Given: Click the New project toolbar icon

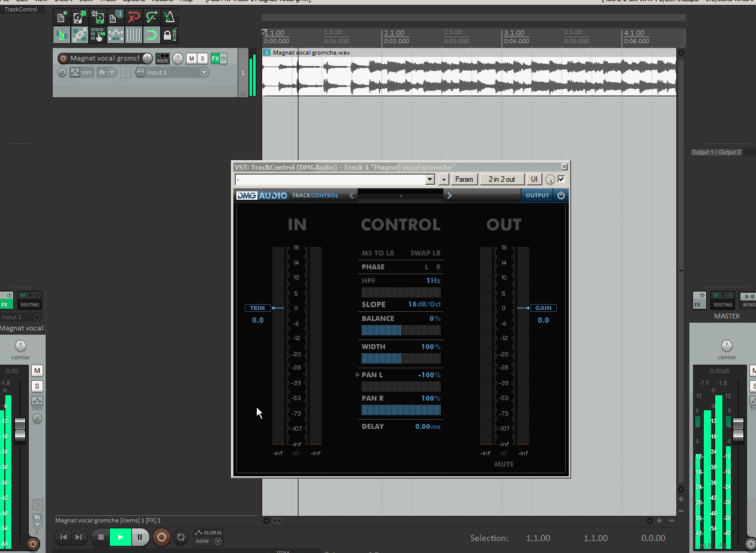Looking at the screenshot, I should click(62, 17).
